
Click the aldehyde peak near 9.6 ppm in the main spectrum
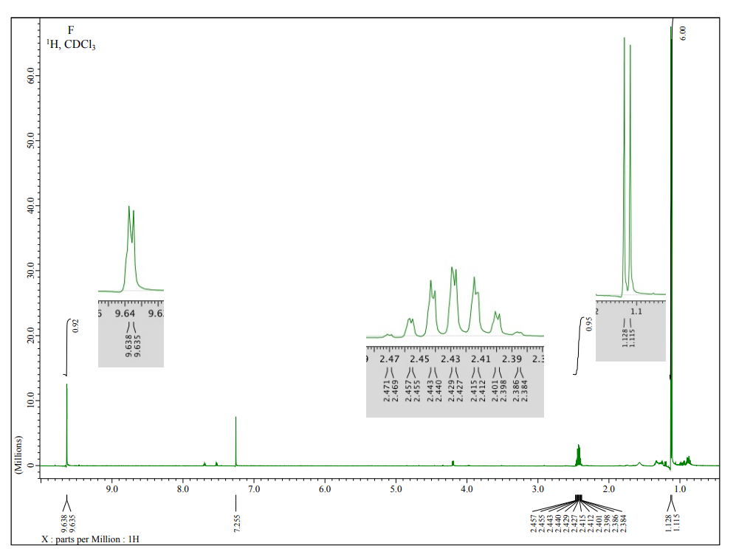coord(66,424)
